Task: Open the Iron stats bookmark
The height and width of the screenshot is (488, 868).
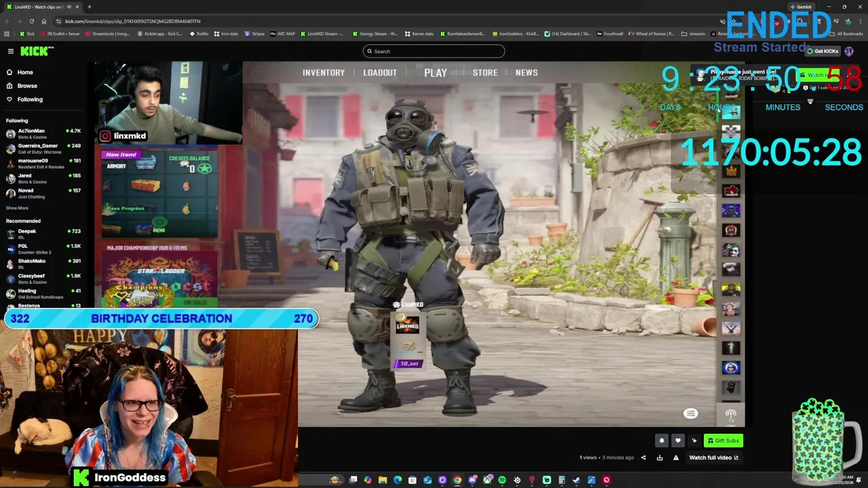Action: 226,33
